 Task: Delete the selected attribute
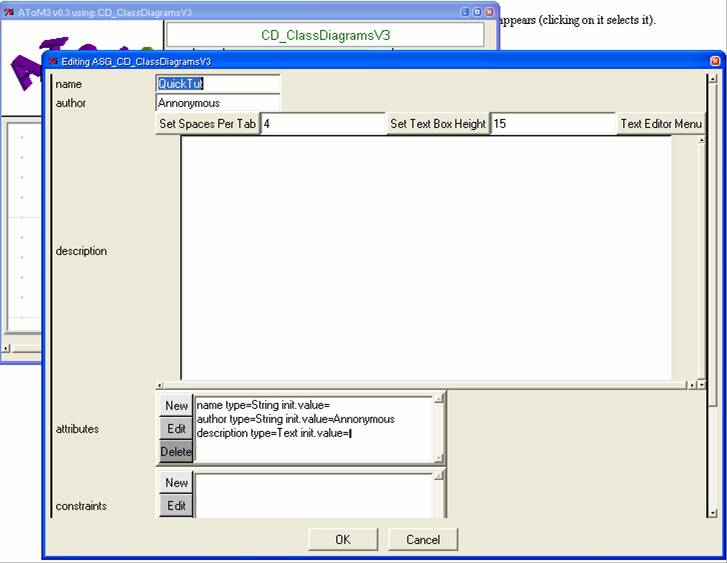tap(176, 452)
